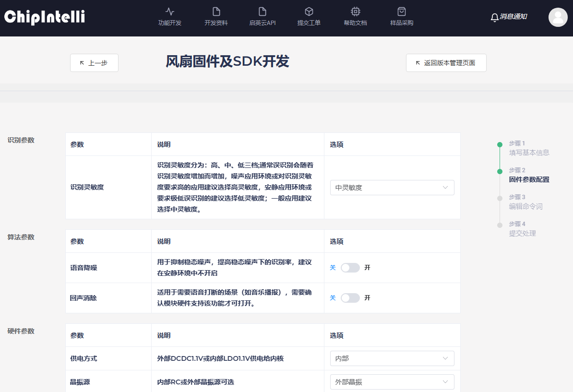Viewport: 573px width, 392px height.
Task: Click the ChipIntelli logo
Action: 45,17
